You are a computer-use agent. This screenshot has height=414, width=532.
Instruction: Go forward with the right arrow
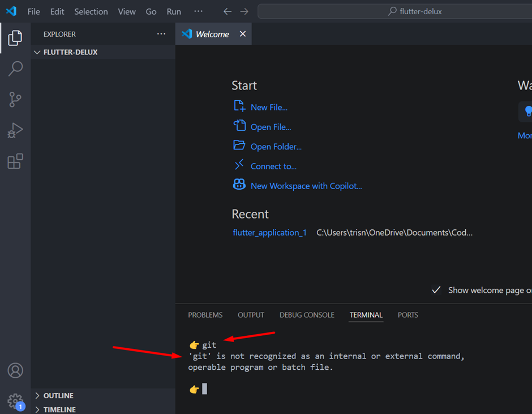coord(244,11)
